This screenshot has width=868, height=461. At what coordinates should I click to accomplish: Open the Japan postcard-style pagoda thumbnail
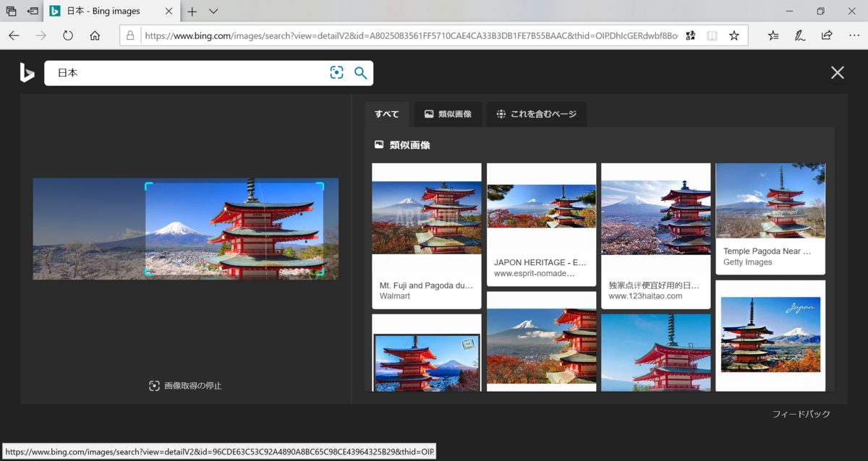[x=771, y=335]
